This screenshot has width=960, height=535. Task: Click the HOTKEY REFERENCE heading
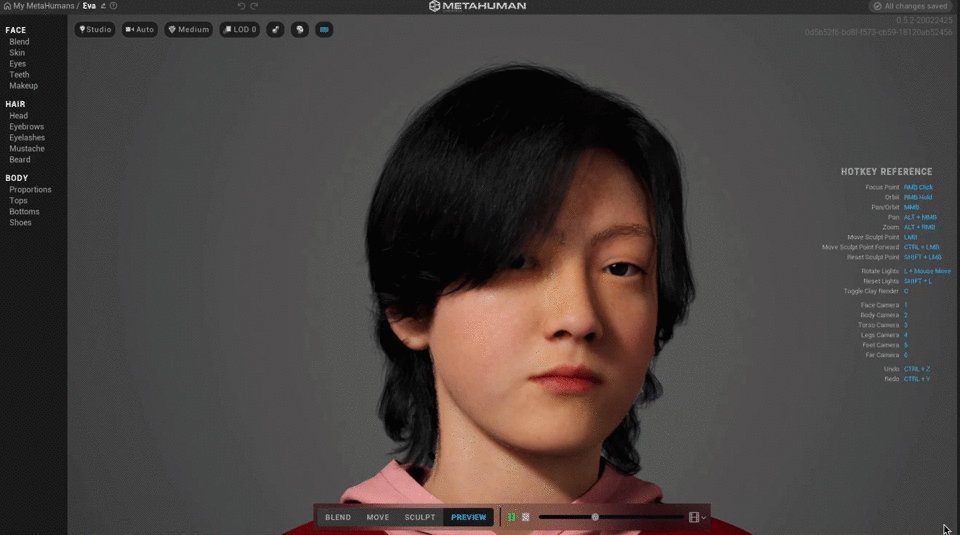(887, 172)
